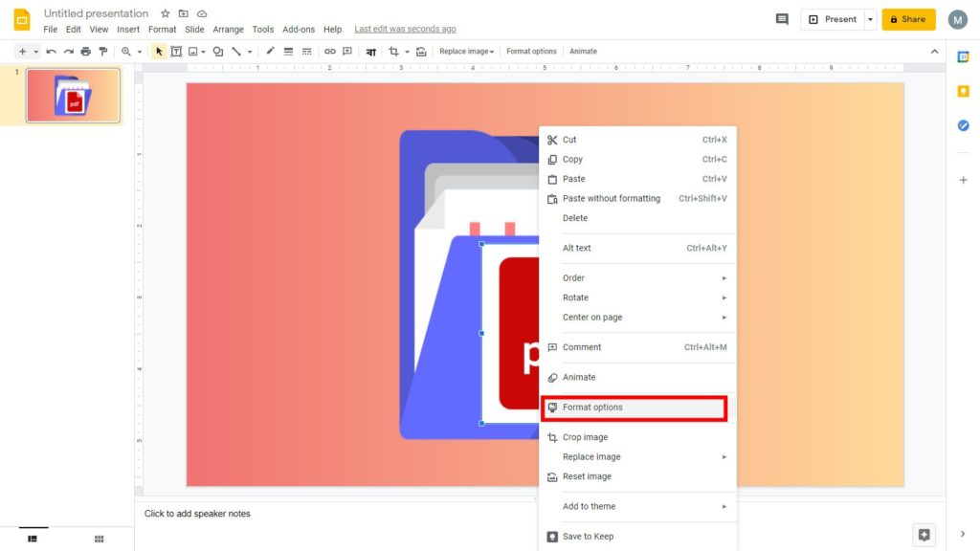Click the Format options toolbar button
Image resolution: width=980 pixels, height=551 pixels.
pos(531,52)
